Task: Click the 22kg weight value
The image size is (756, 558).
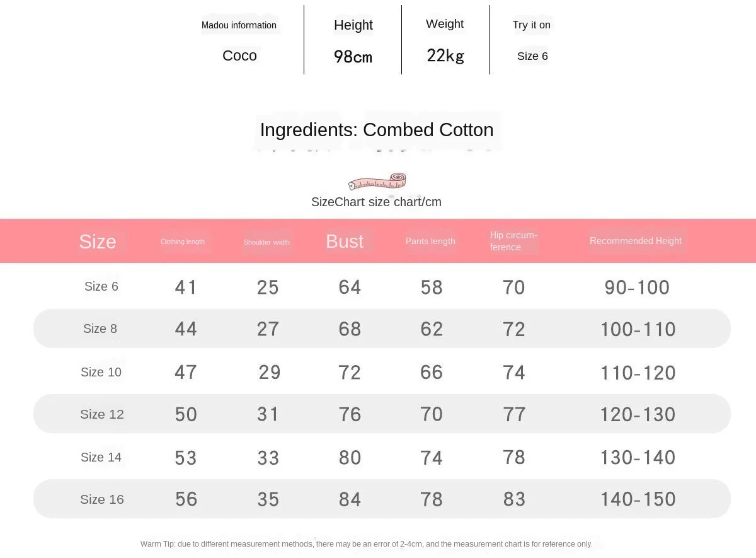Action: 445,55
